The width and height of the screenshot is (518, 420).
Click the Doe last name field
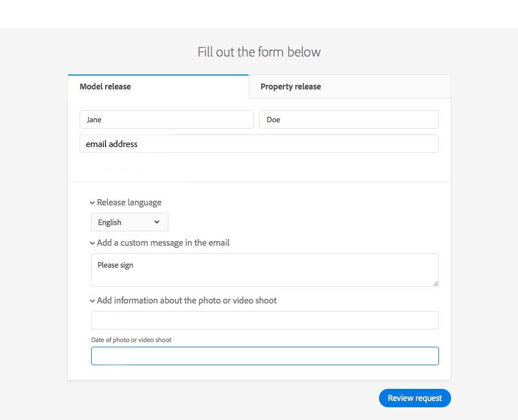click(348, 119)
